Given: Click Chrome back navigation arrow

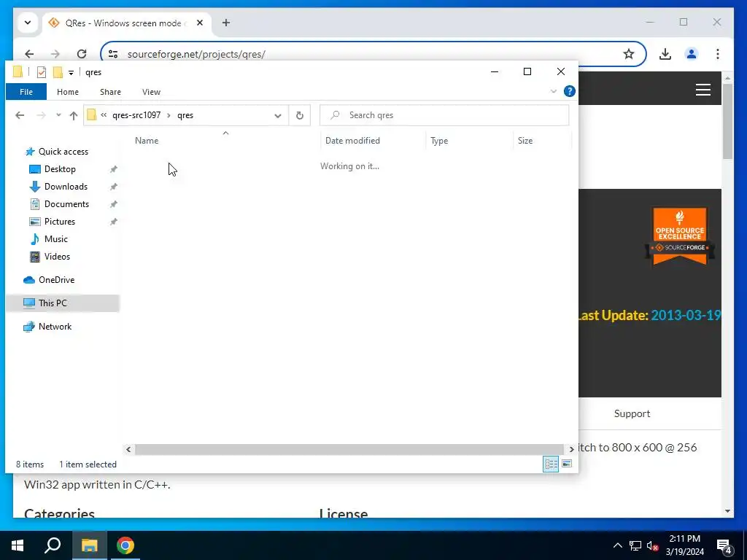Looking at the screenshot, I should tap(29, 54).
